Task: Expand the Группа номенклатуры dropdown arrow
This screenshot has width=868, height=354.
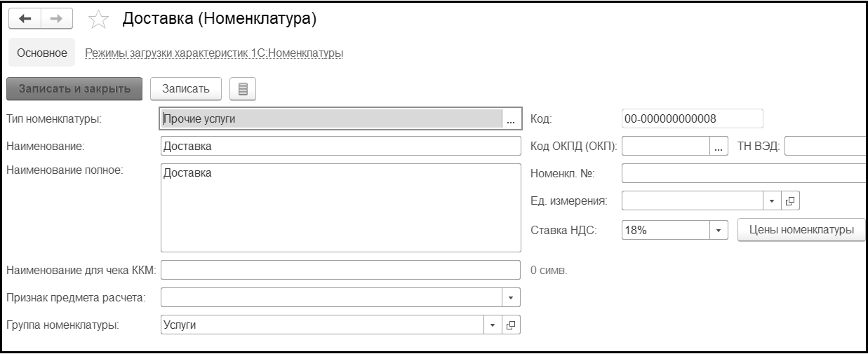Action: tap(493, 325)
